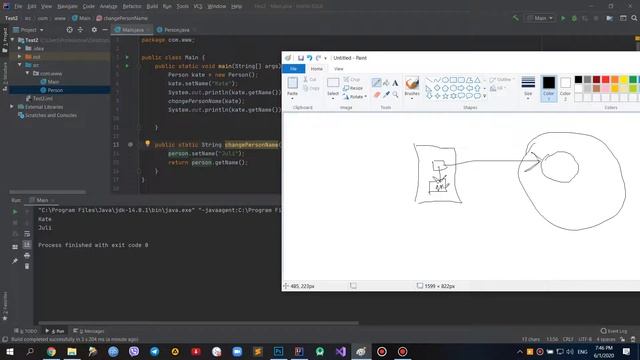Collapse the src folder node
This screenshot has width=640, height=360.
tap(20, 65)
